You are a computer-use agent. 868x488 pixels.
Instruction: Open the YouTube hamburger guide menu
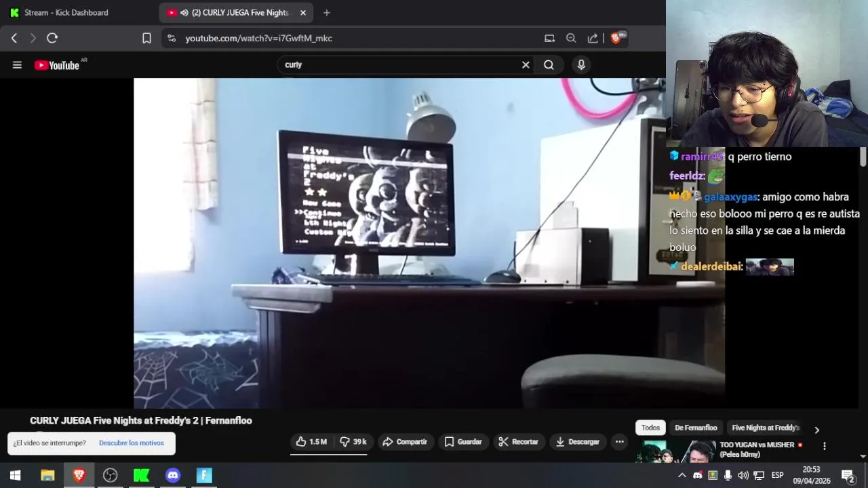tap(17, 65)
